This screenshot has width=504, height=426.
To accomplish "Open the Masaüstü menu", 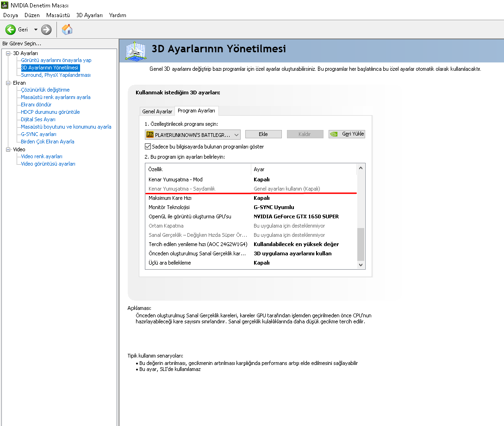I will (x=58, y=15).
